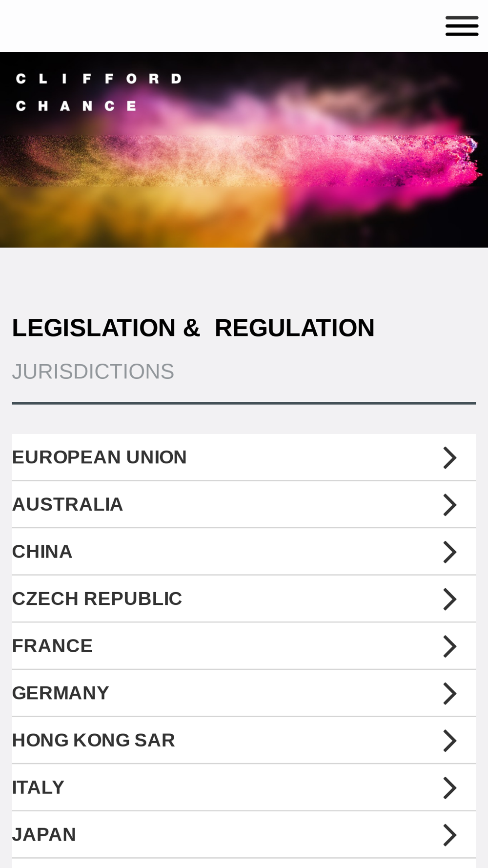488x868 pixels.
Task: Choose the China jurisdiction entry
Action: click(x=42, y=552)
